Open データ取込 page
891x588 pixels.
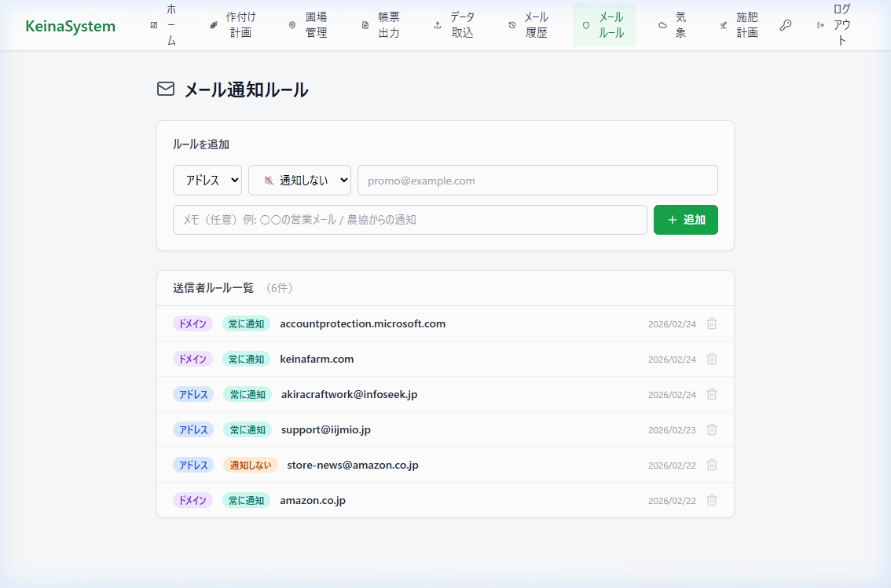(454, 25)
